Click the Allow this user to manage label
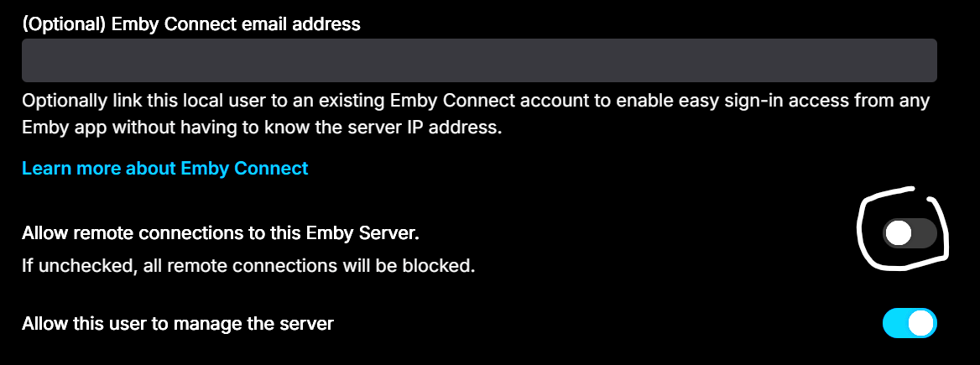Viewport: 980px width, 365px height. click(x=178, y=323)
